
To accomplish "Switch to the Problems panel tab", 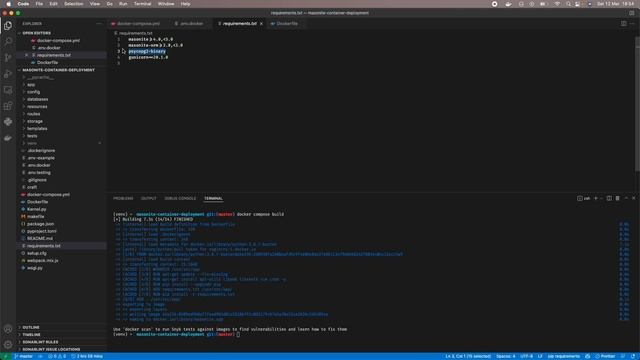I will (x=123, y=198).
